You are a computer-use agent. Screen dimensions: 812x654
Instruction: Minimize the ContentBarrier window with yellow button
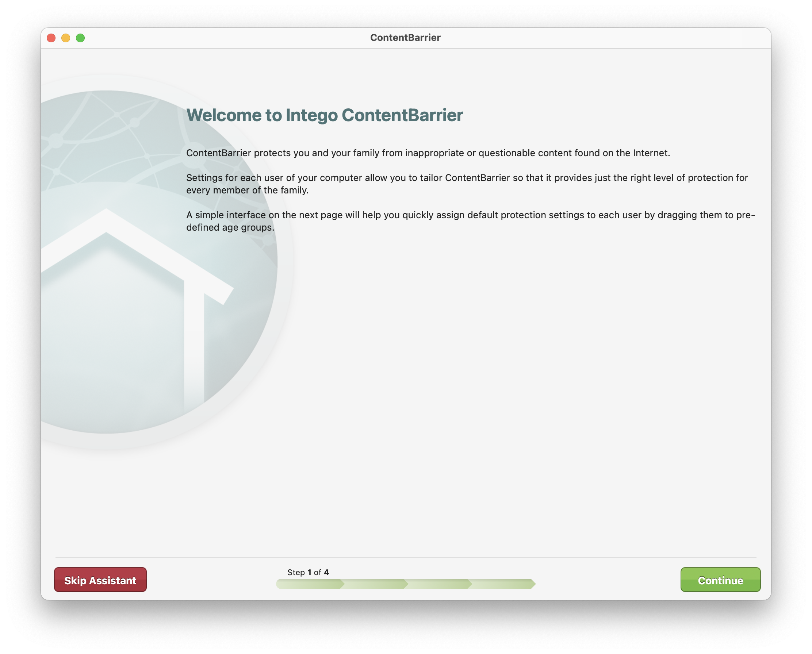66,38
